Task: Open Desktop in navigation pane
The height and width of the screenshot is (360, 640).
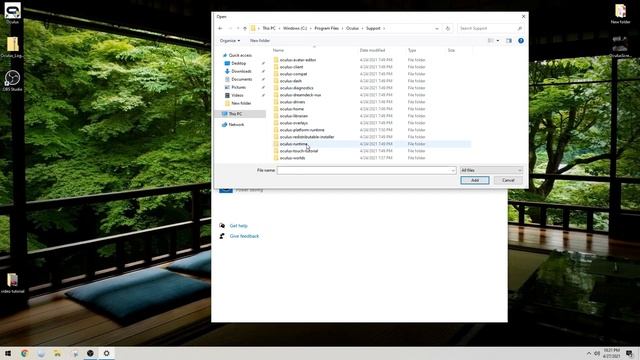Action: 238,63
